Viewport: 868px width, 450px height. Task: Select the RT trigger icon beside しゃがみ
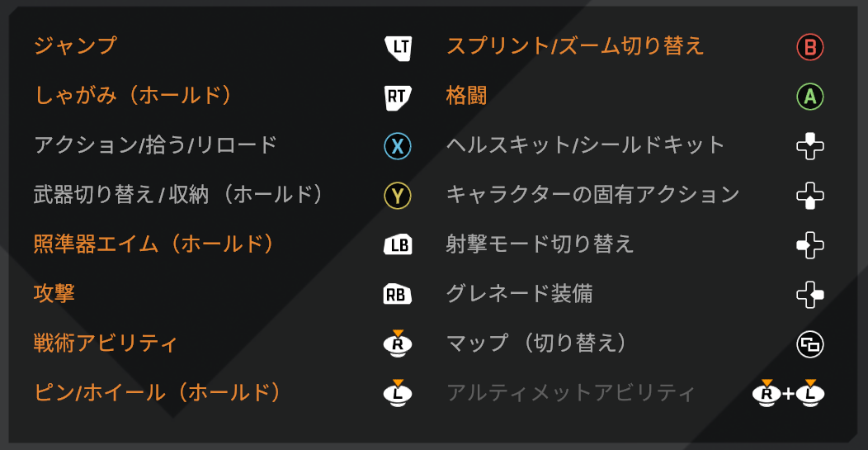(x=398, y=97)
